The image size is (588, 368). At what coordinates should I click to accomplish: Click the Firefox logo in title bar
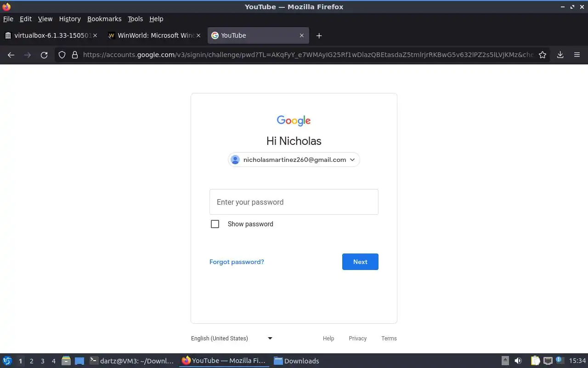point(6,6)
